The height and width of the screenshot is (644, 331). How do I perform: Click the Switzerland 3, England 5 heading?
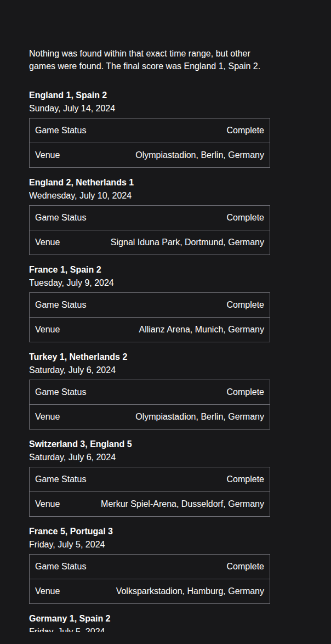(x=80, y=444)
